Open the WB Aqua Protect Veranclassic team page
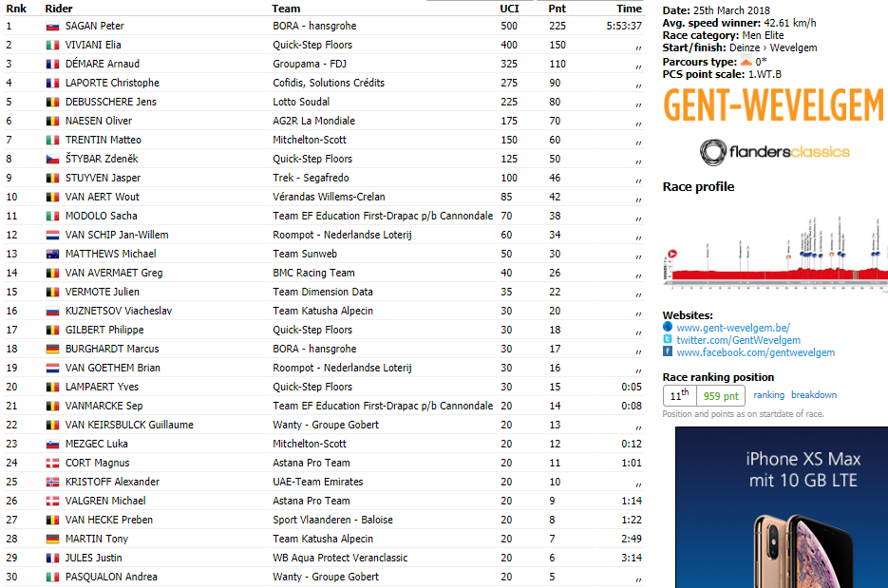Viewport: 888px width, 588px height. click(x=340, y=558)
